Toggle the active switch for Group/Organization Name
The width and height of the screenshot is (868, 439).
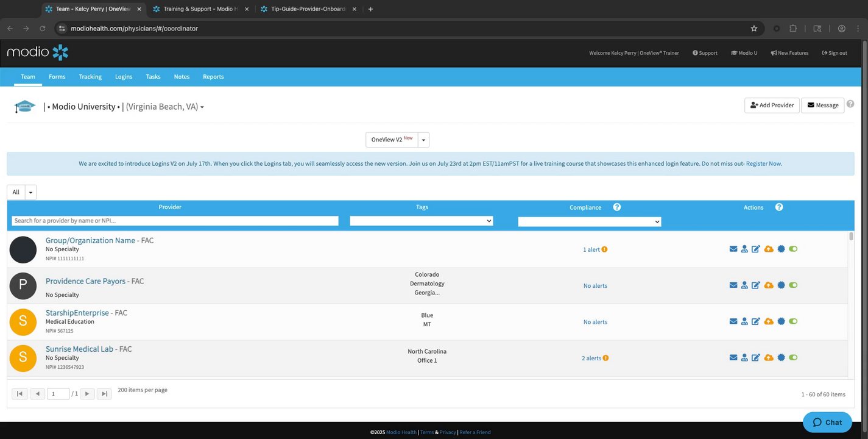(x=793, y=249)
